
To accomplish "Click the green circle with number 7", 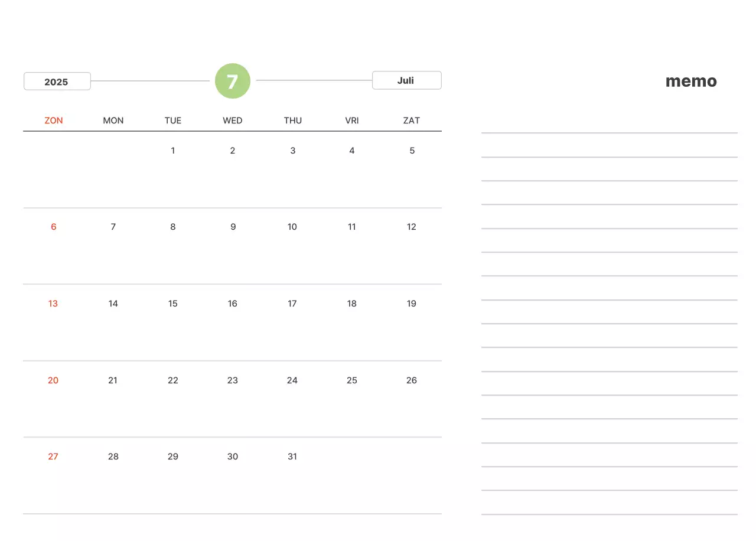I will [x=233, y=81].
